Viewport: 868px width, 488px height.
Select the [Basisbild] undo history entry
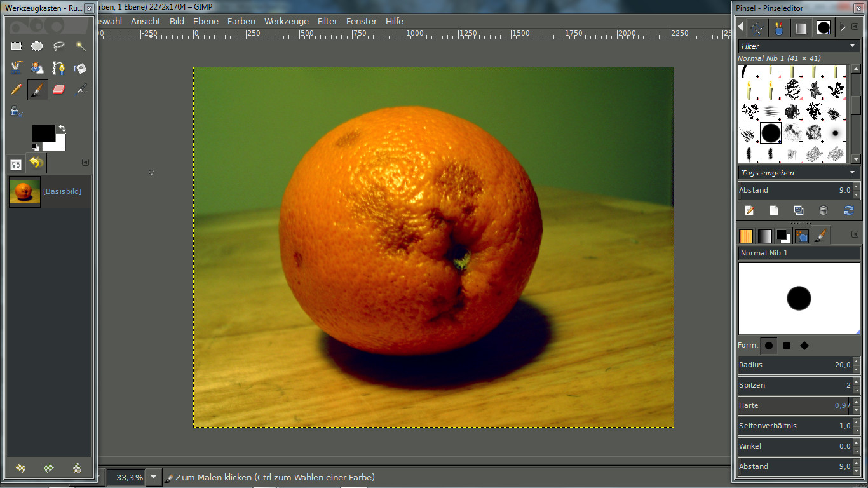49,191
